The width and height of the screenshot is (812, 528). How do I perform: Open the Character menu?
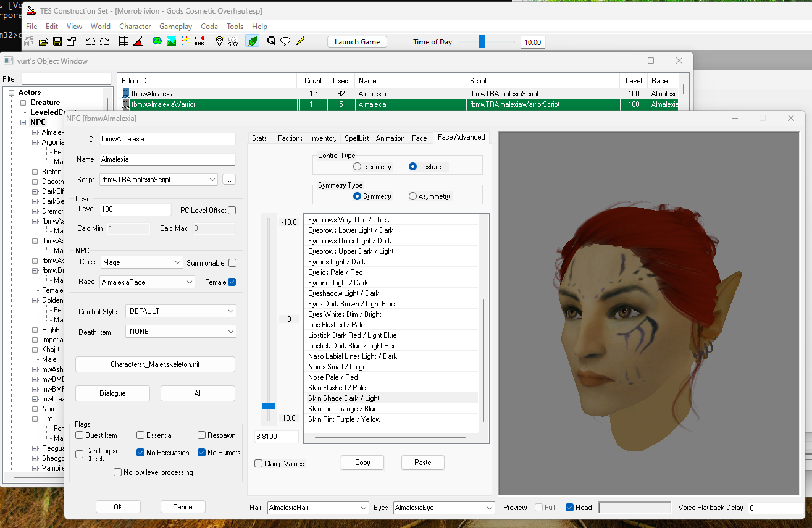click(x=135, y=27)
